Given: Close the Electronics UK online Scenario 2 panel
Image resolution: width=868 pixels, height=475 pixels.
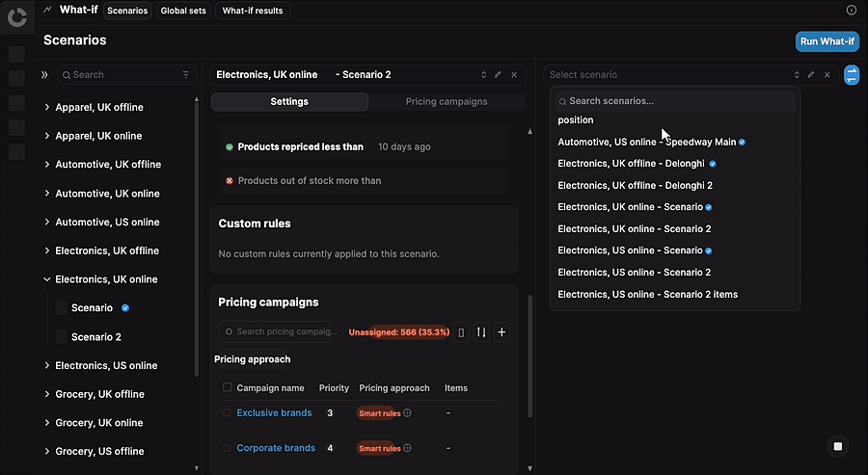Looking at the screenshot, I should (514, 74).
